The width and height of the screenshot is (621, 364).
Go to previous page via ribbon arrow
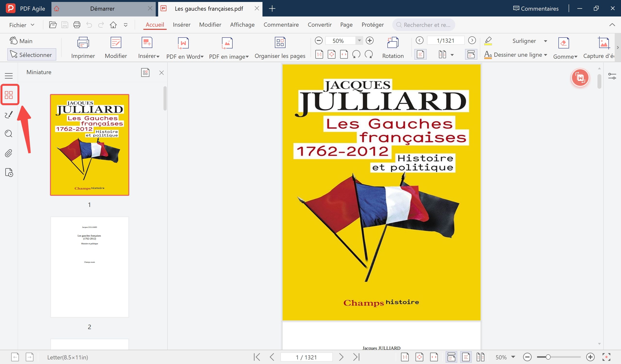419,40
